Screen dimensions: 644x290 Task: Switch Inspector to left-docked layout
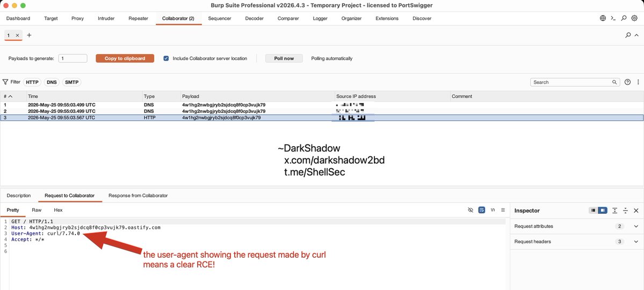pos(593,211)
